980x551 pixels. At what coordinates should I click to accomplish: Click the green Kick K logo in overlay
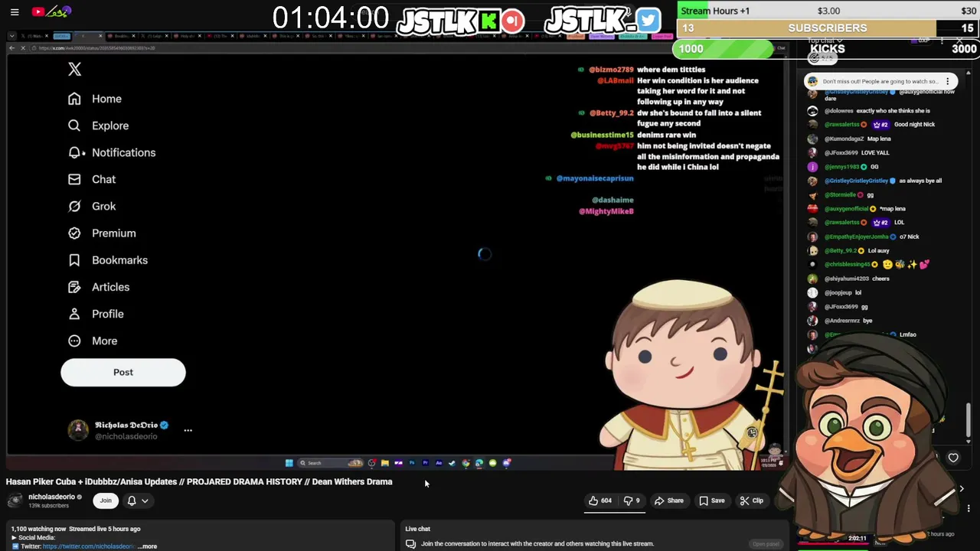pos(488,21)
